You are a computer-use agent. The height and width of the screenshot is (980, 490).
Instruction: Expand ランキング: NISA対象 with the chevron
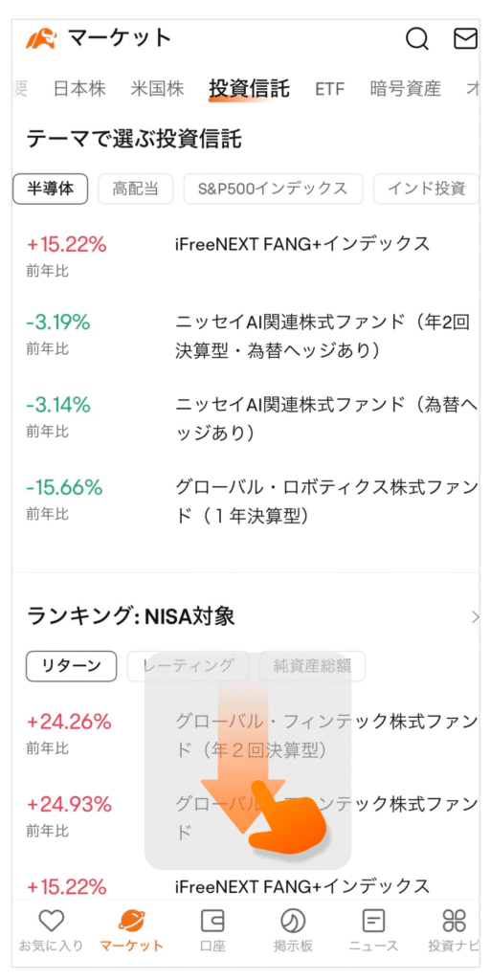(475, 618)
